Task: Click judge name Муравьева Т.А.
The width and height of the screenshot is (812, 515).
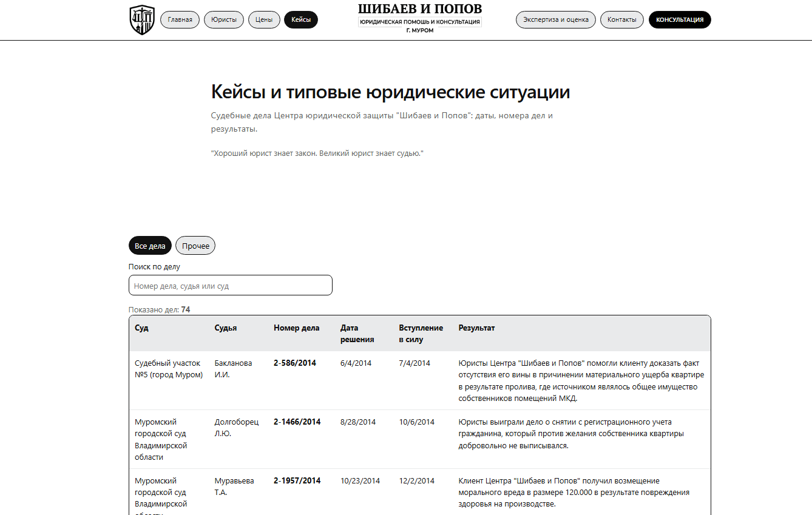Action: pos(233,486)
